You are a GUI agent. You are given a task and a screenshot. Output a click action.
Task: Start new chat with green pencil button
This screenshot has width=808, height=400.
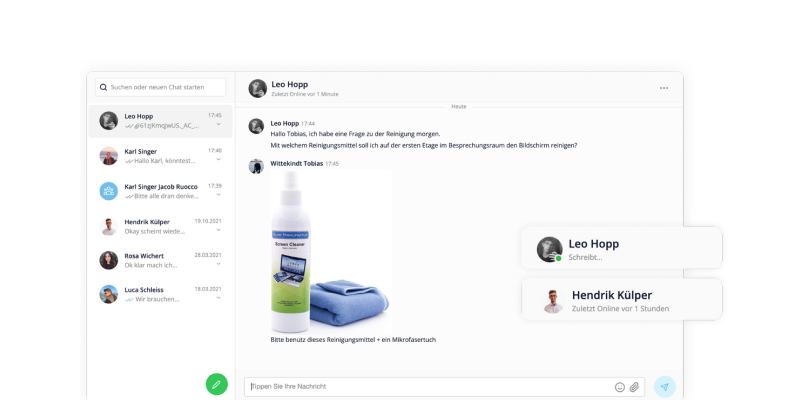click(216, 384)
